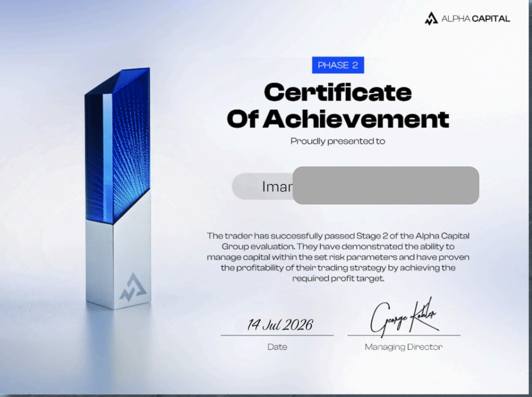Click the ALPHA CAPITAL wordmark text

pyautogui.click(x=475, y=19)
